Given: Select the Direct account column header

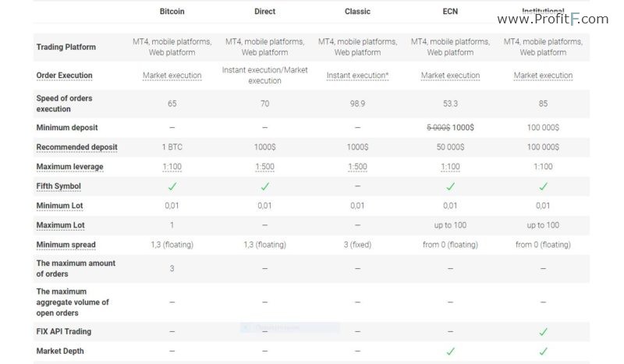Looking at the screenshot, I should pos(264,12).
